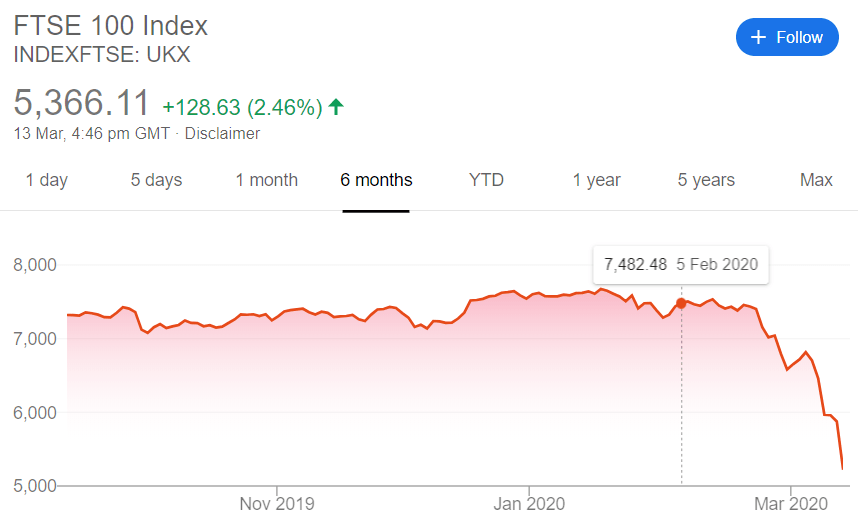The height and width of the screenshot is (528, 858).
Task: Click the Nov 2019 axis label
Action: click(x=277, y=503)
